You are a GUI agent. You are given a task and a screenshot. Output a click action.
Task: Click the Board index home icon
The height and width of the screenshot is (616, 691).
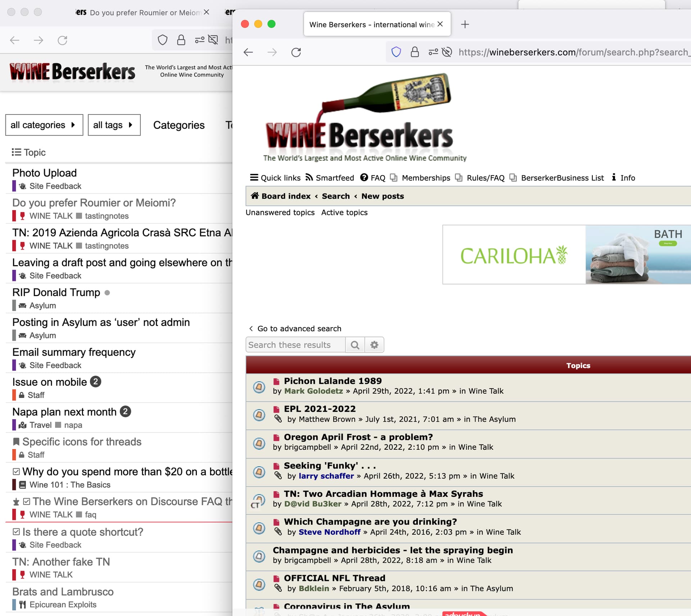point(255,196)
